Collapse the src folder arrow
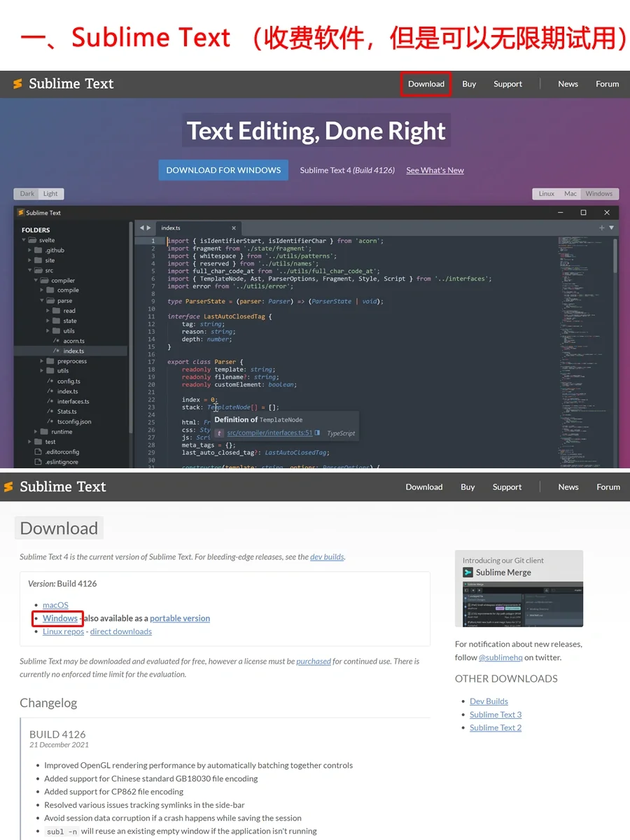 tap(30, 270)
